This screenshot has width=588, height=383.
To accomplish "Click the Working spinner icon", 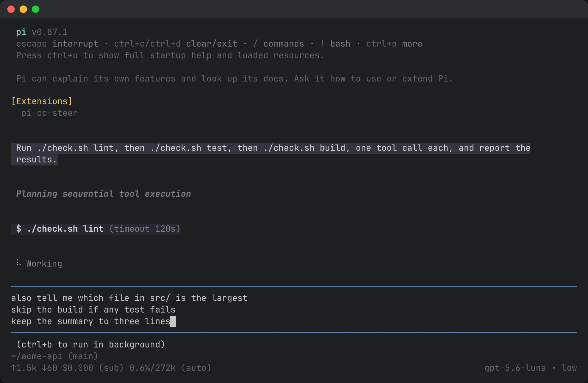I will 19,263.
